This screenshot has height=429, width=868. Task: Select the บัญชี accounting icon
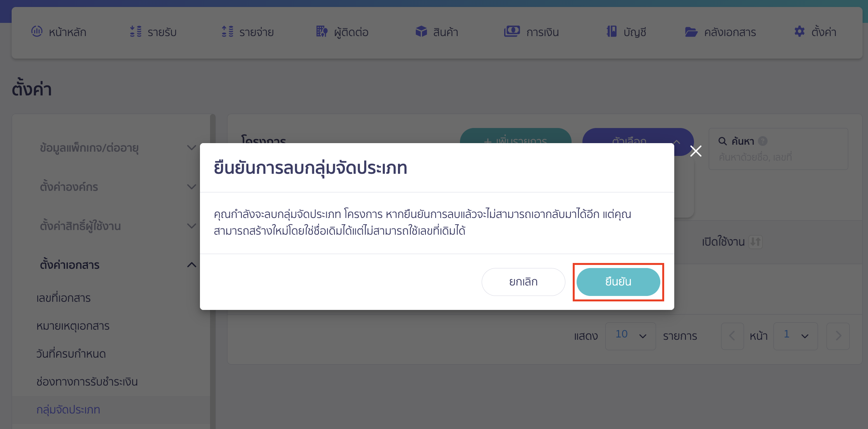coord(611,32)
